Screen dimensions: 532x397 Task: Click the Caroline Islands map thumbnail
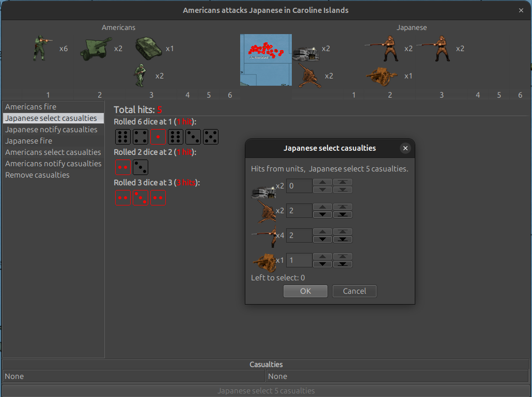tap(265, 59)
